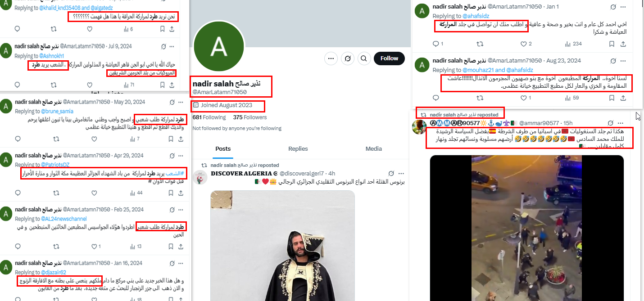Bookmark the Jul 9, 2024 reply to @Ashnokh1

tap(162, 84)
